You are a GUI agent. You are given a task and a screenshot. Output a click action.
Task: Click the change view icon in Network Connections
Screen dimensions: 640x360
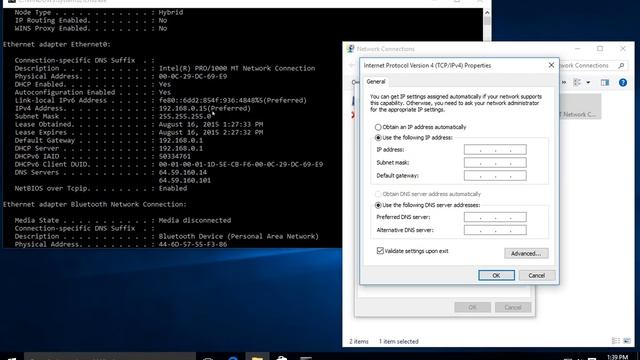pyautogui.click(x=577, y=82)
